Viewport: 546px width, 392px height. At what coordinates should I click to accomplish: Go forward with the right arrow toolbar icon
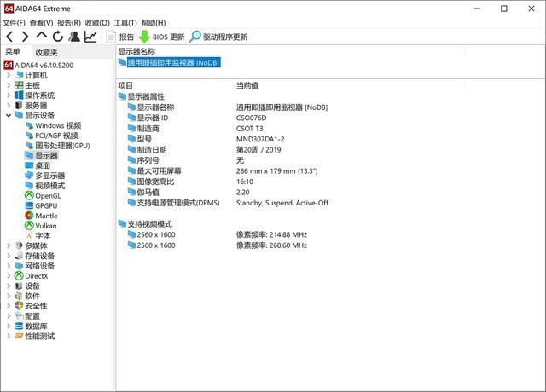click(25, 37)
